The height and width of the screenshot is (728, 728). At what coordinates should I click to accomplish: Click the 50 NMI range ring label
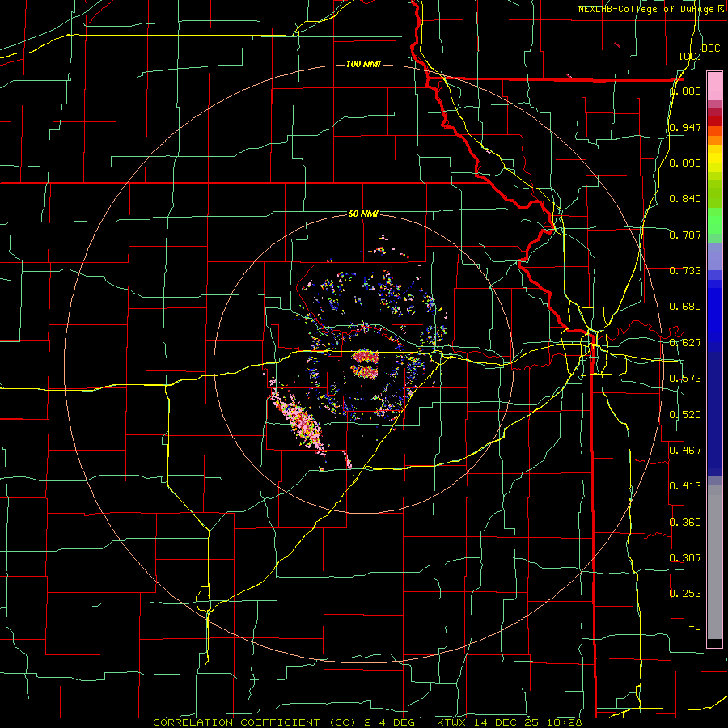(363, 214)
